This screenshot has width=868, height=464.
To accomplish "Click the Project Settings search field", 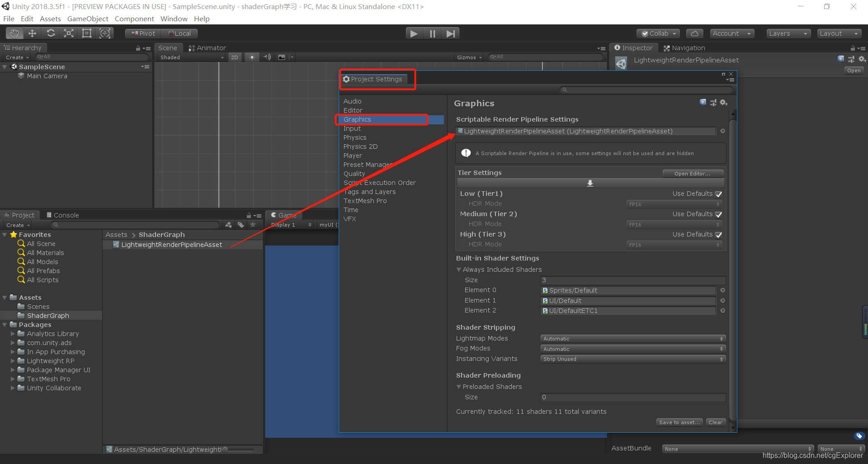I will pos(646,90).
